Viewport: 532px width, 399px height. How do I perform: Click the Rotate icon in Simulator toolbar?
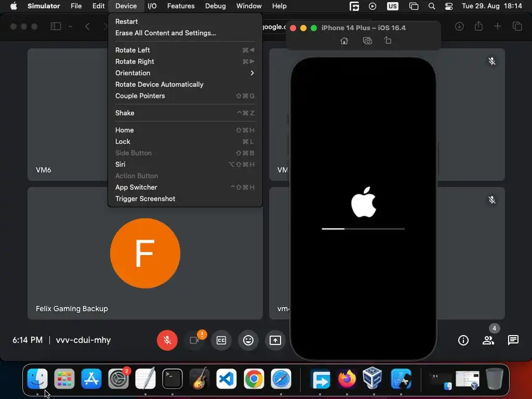pos(388,41)
